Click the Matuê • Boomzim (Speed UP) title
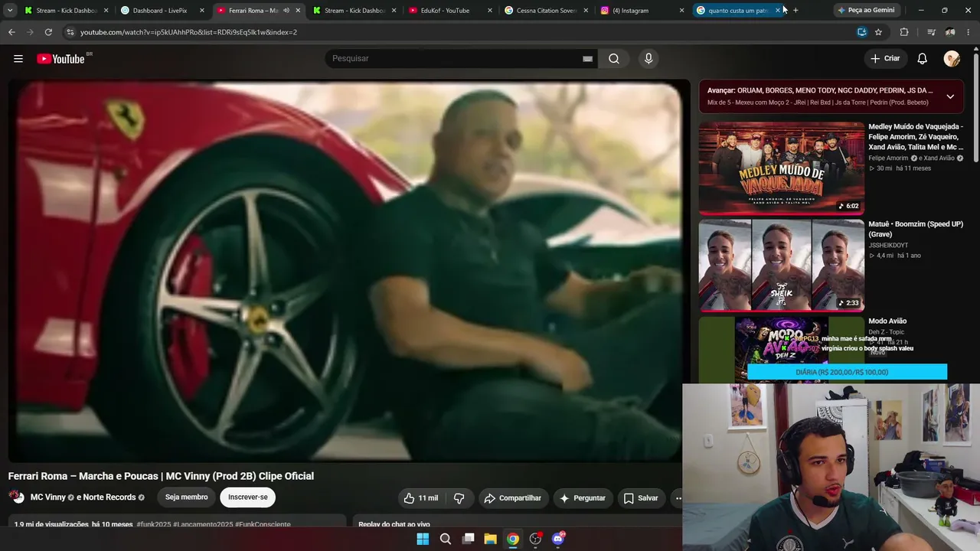This screenshot has width=980, height=551. [x=916, y=230]
